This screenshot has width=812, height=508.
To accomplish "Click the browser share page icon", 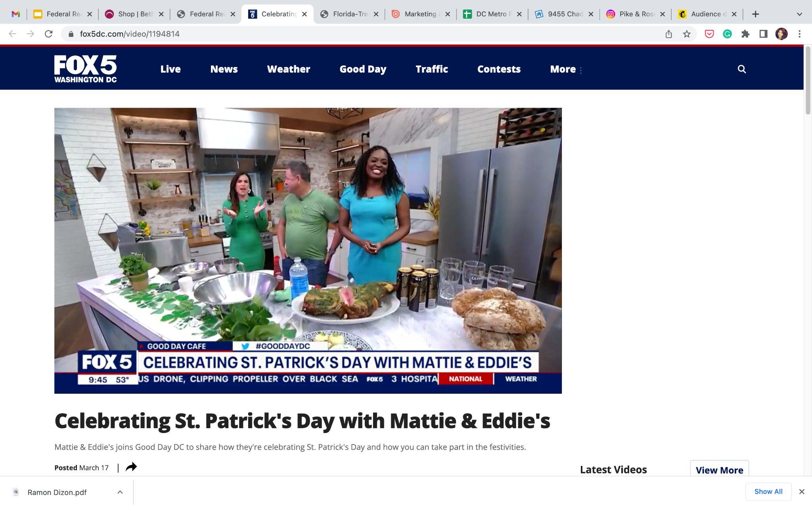I will pyautogui.click(x=668, y=34).
